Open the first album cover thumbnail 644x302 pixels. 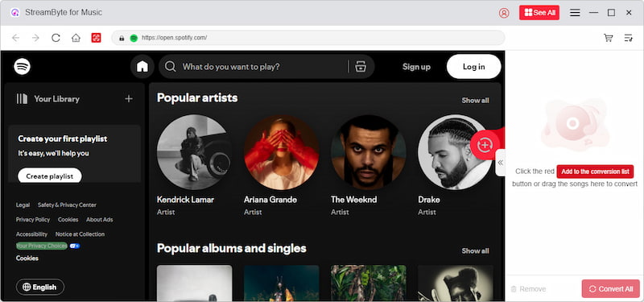point(194,283)
